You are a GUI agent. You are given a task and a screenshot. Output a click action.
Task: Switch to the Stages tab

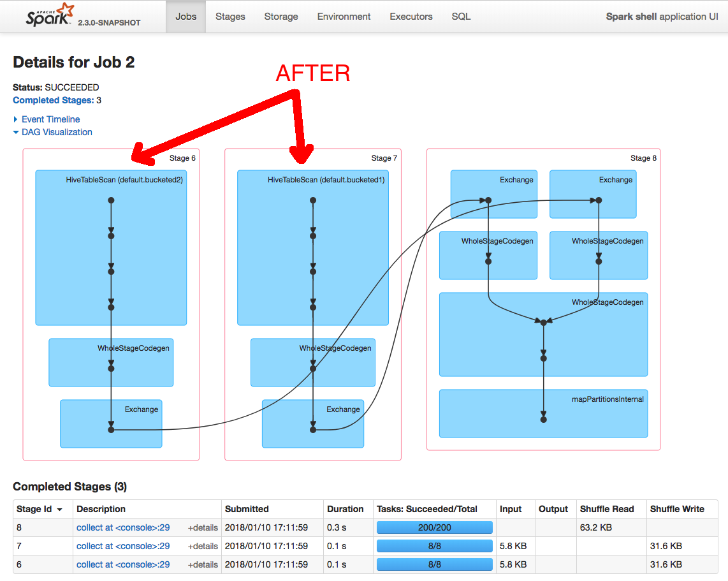coord(230,16)
